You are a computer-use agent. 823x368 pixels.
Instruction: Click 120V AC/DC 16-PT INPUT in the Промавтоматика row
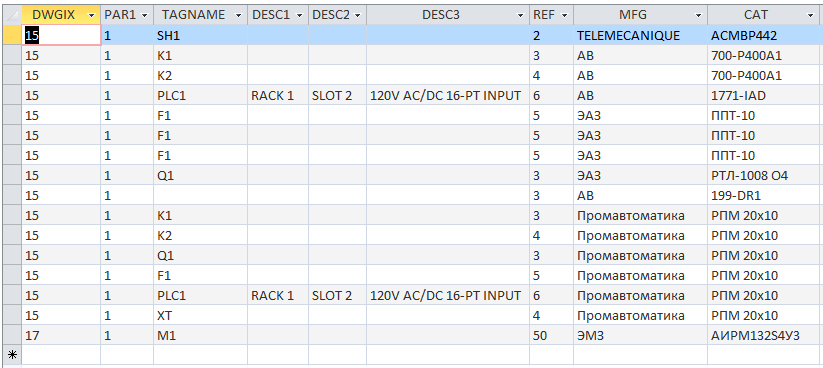coord(448,295)
